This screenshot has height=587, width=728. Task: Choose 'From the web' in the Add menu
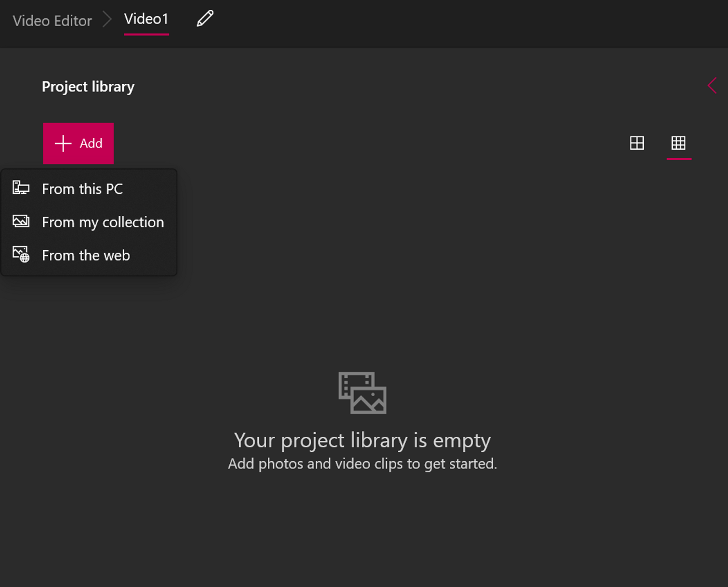pyautogui.click(x=86, y=255)
